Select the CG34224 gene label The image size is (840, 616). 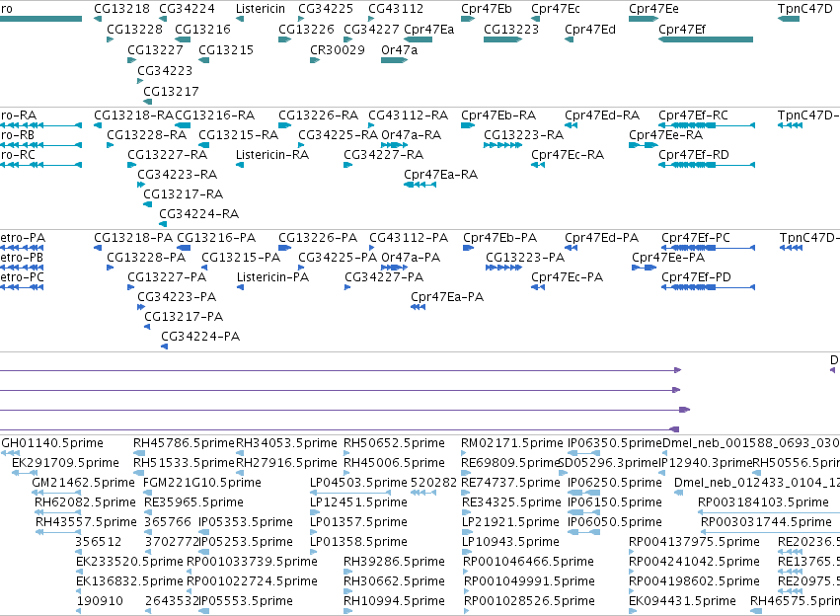coord(187,9)
